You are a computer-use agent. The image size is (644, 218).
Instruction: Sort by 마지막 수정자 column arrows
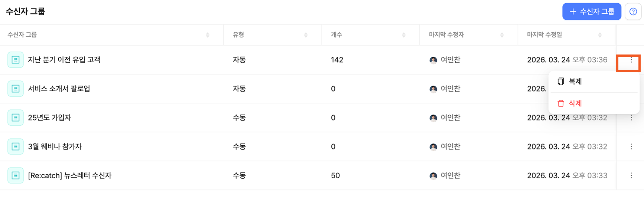(x=502, y=35)
